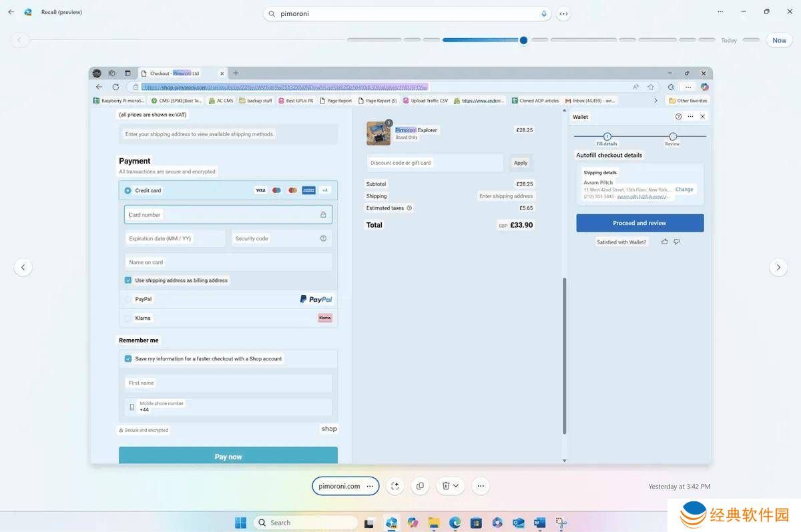This screenshot has width=801, height=532.
Task: Click the Now button on the timeline
Action: (779, 40)
